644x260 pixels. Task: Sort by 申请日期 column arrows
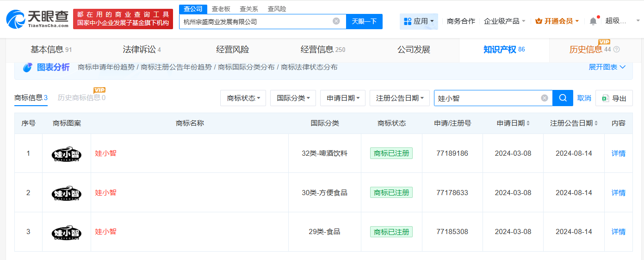coord(528,123)
